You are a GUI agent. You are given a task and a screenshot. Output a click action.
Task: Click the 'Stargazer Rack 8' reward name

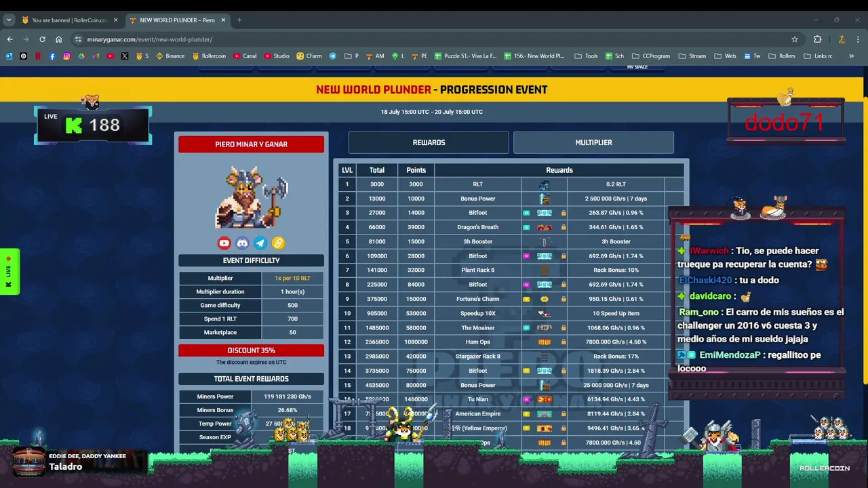477,357
